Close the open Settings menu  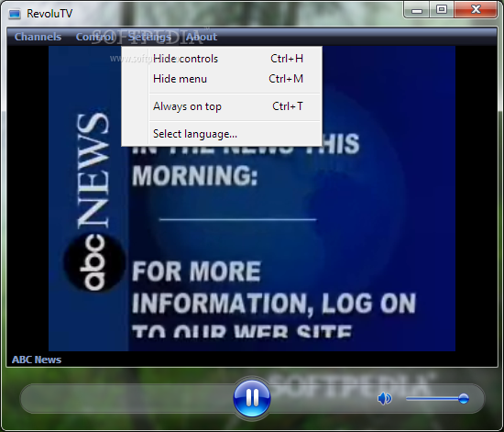(149, 37)
